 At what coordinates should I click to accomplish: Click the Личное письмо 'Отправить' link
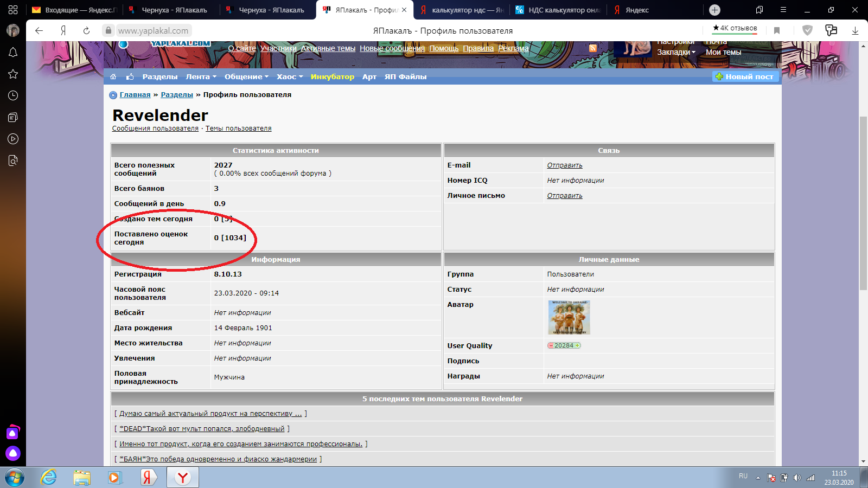click(565, 196)
